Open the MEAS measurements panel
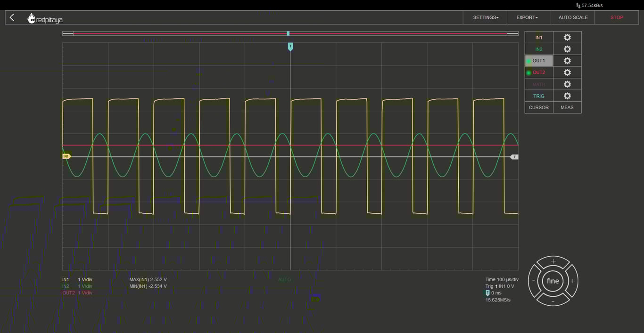The height and width of the screenshot is (333, 644). coord(567,107)
